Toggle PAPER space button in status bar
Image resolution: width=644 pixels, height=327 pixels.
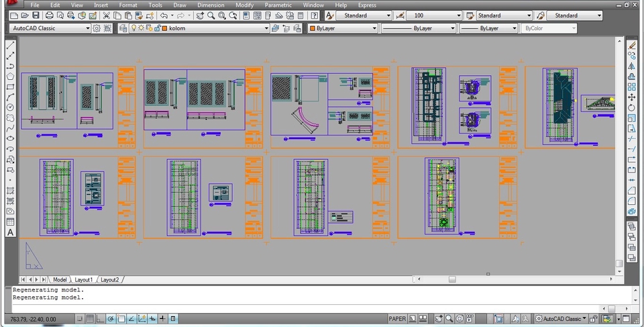tap(397, 319)
